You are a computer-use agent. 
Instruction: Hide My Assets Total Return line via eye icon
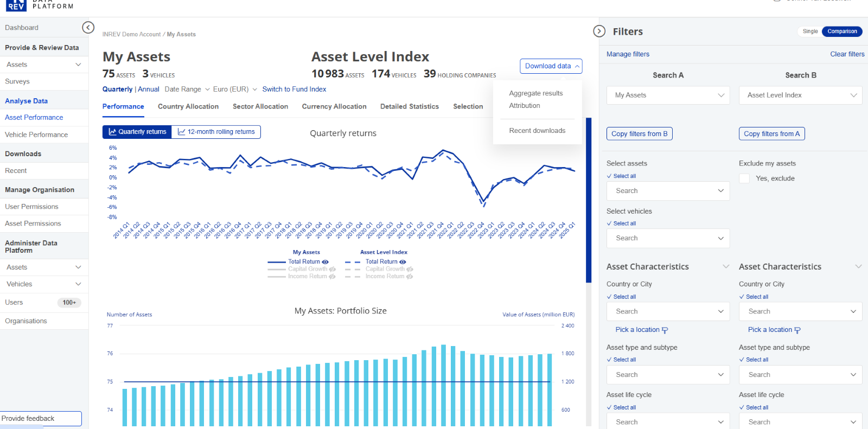325,262
